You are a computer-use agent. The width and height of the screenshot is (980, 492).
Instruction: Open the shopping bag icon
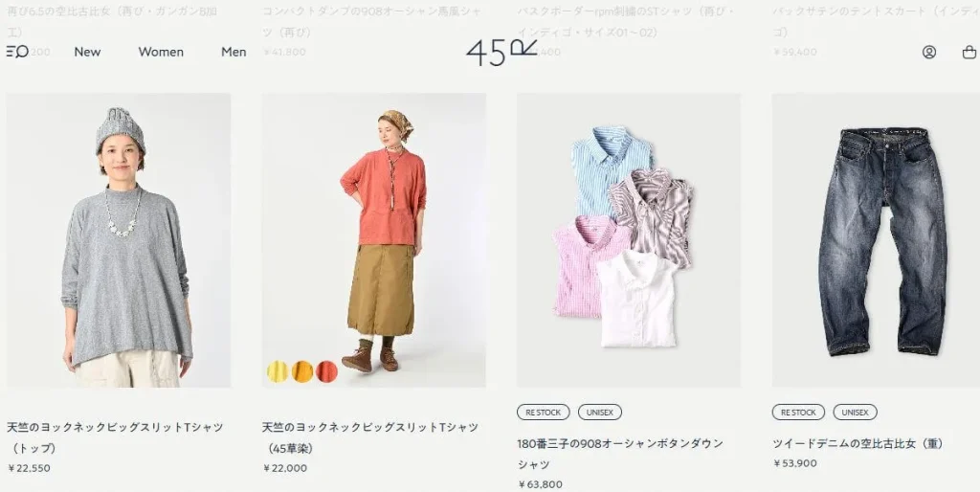point(969,52)
